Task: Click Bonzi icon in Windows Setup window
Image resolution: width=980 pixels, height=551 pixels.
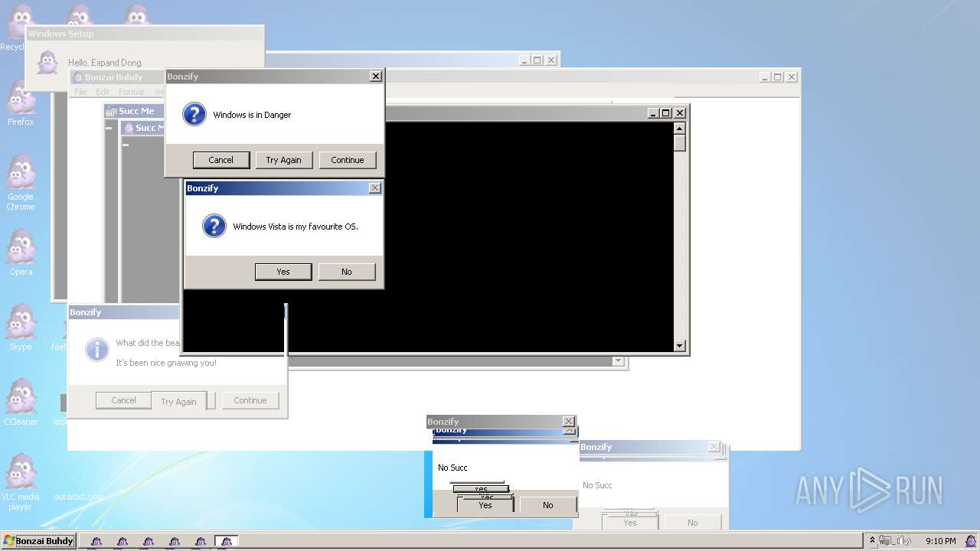Action: pos(47,63)
